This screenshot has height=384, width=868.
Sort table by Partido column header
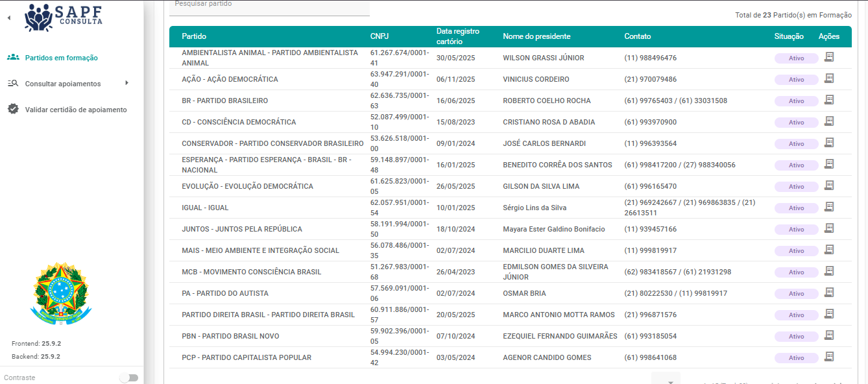(x=194, y=36)
